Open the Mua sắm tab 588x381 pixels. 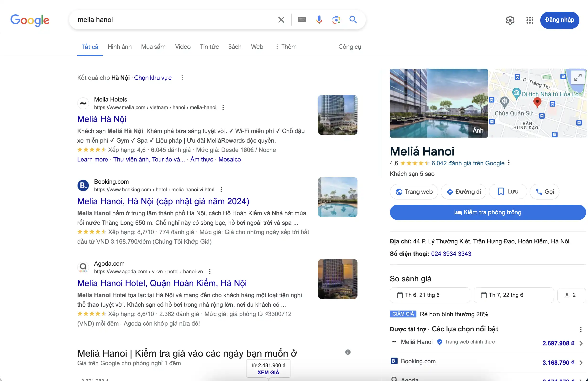pyautogui.click(x=153, y=47)
